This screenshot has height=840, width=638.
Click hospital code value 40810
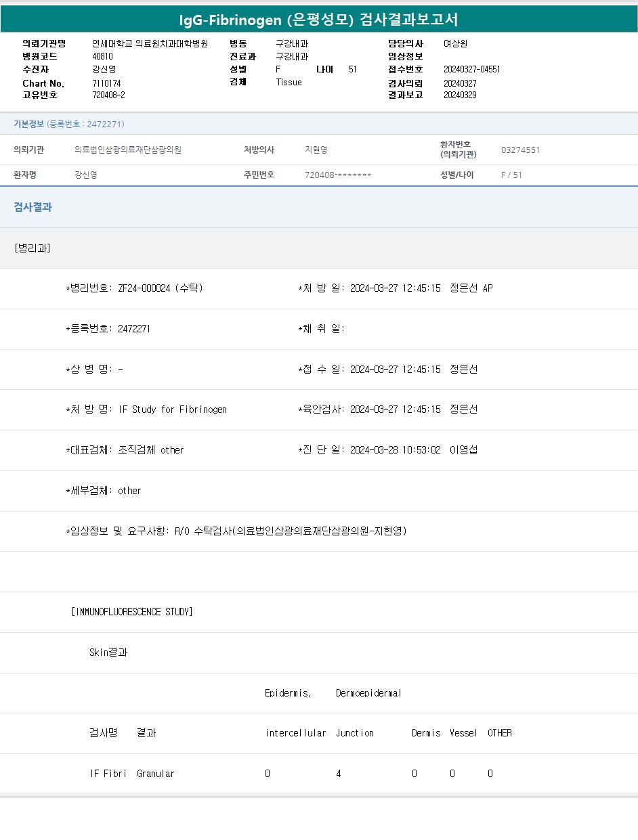tap(102, 56)
